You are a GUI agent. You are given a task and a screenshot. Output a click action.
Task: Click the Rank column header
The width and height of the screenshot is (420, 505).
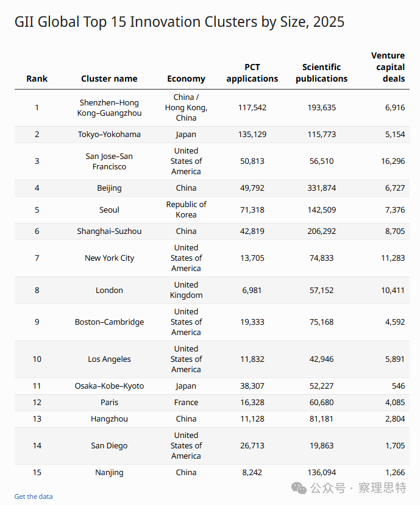coord(37,79)
